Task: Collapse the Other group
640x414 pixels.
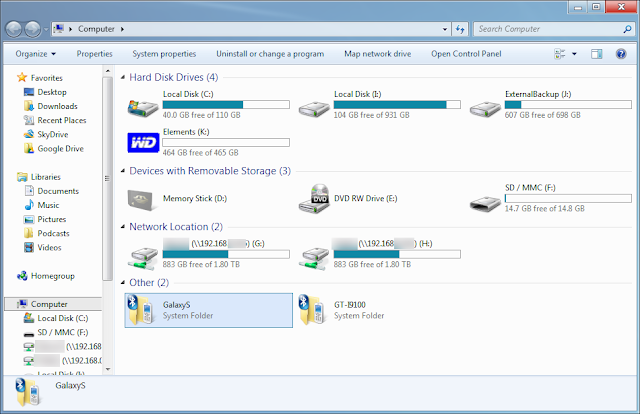Action: [123, 283]
